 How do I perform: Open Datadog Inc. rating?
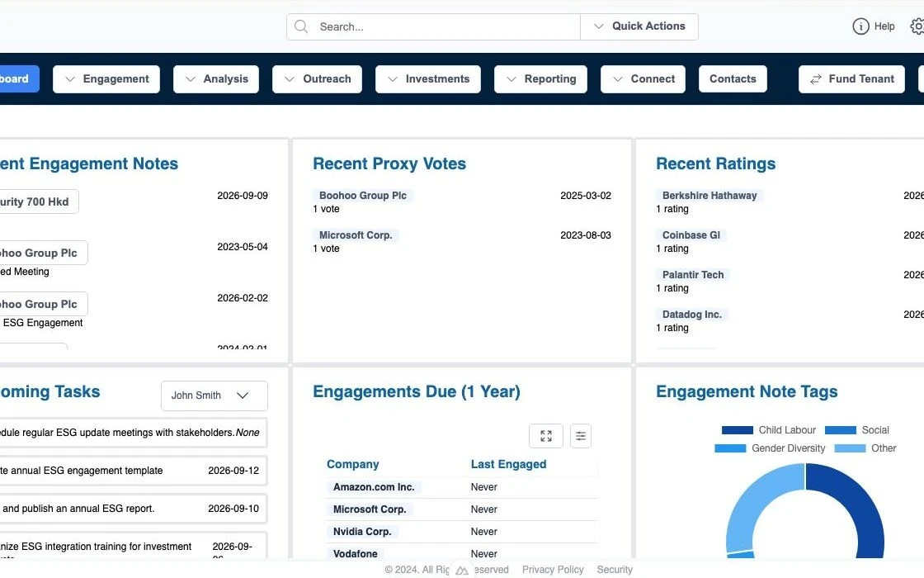(x=692, y=315)
